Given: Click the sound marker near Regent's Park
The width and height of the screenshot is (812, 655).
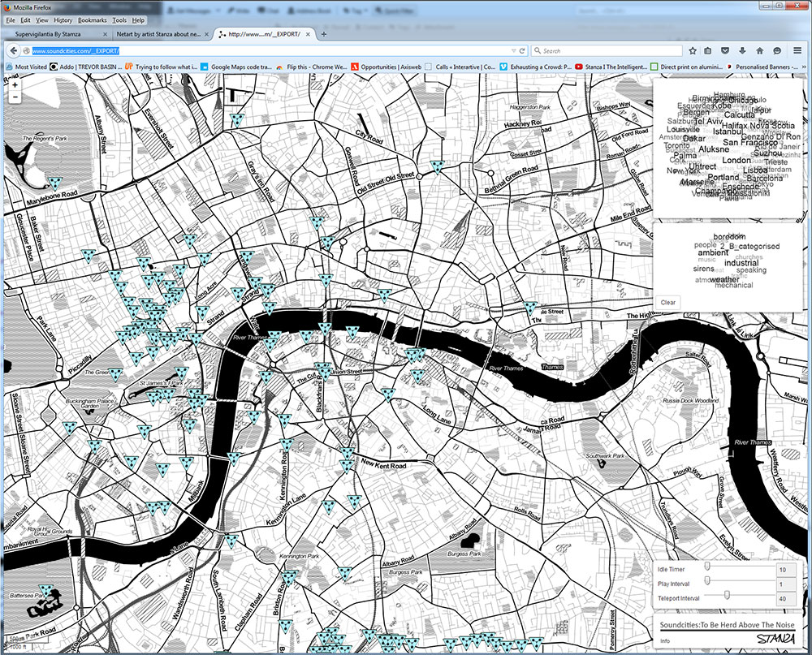Looking at the screenshot, I should pyautogui.click(x=55, y=183).
